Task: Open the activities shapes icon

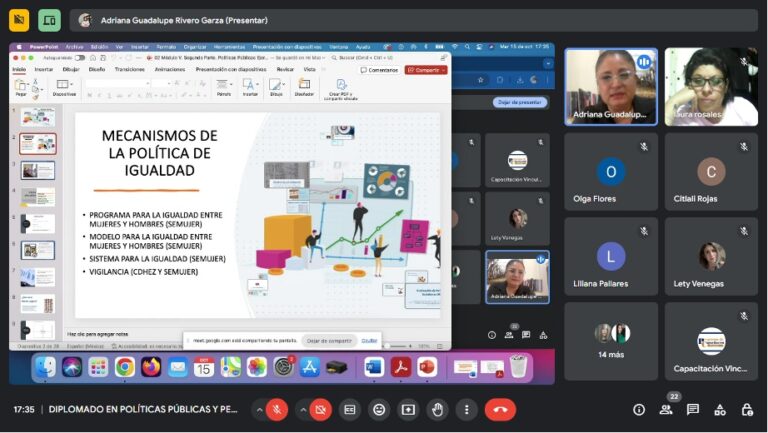Action: click(720, 409)
